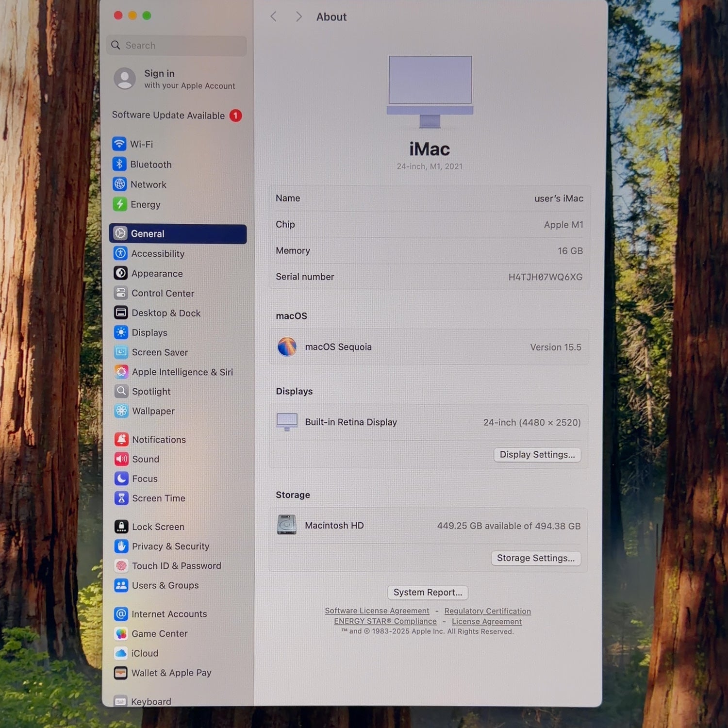Viewport: 728px width, 728px height.
Task: Open the Game Center icon
Action: (121, 633)
